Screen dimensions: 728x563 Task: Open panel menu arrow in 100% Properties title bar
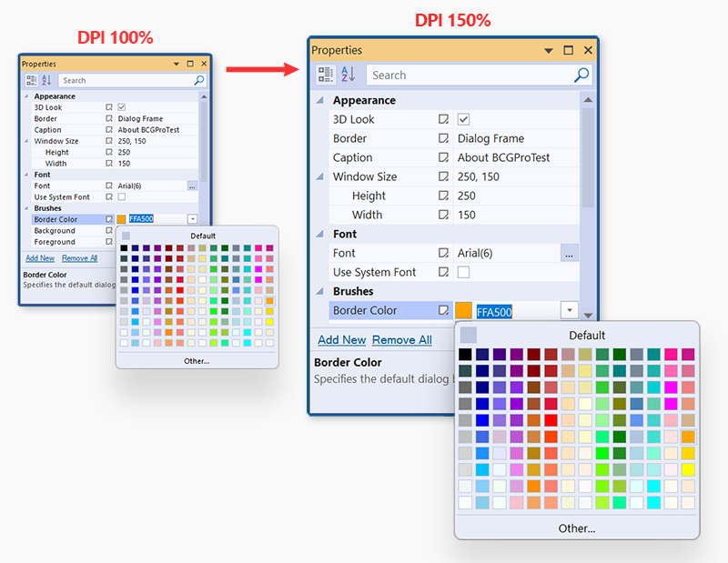[x=177, y=64]
